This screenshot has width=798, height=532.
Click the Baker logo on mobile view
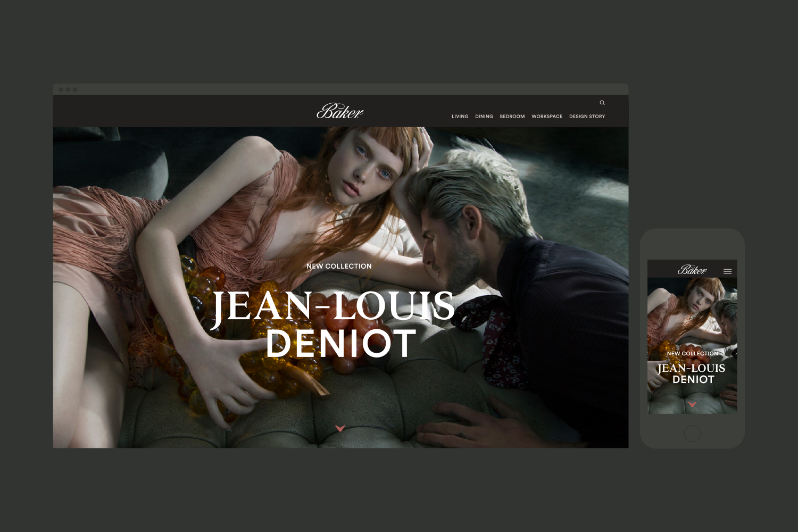coord(692,270)
